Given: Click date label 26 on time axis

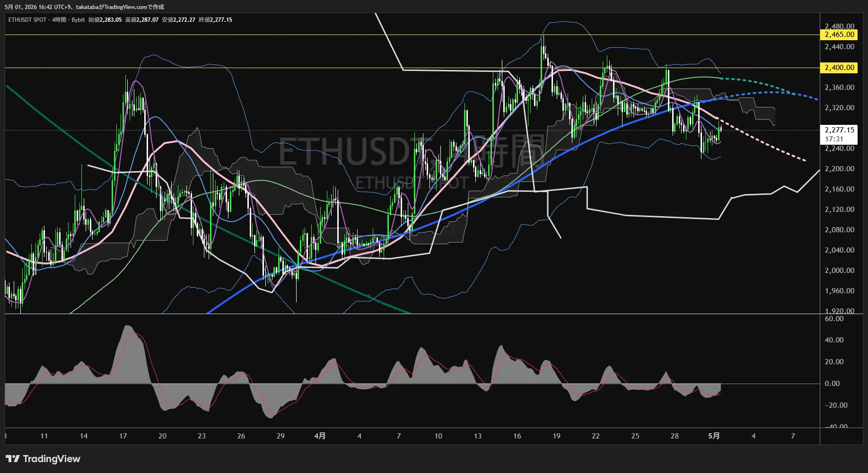Looking at the screenshot, I should [x=241, y=436].
